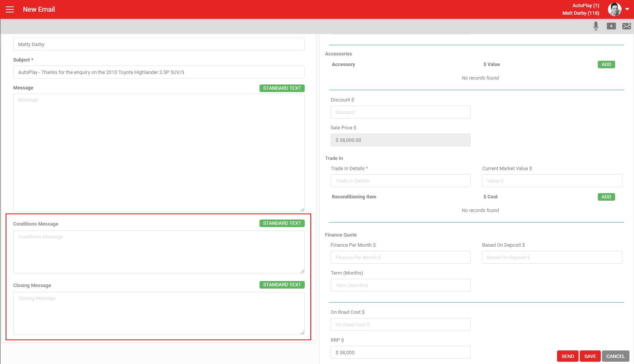The height and width of the screenshot is (364, 634).
Task: Click inside the main Message text area
Action: coord(159,153)
